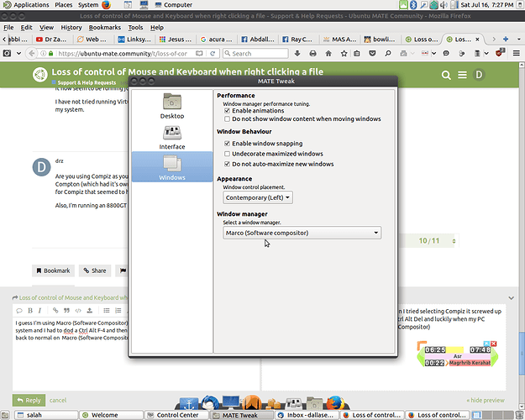This screenshot has height=420, width=525.
Task: Click the Firefox Search box
Action: [x=256, y=53]
